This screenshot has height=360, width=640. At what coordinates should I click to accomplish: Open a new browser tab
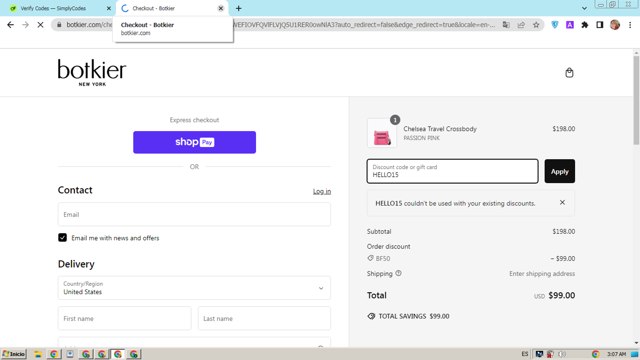tap(239, 8)
